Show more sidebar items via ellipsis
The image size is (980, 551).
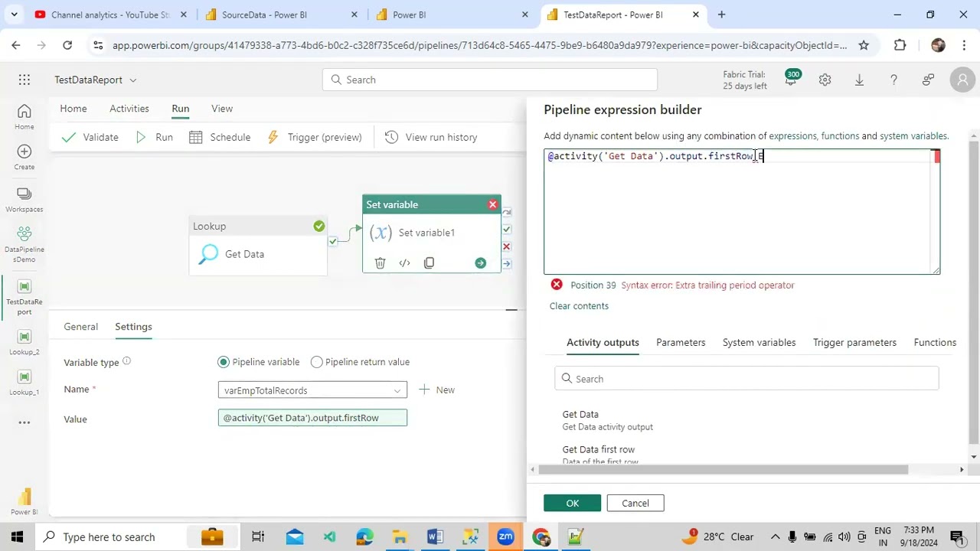pos(24,422)
